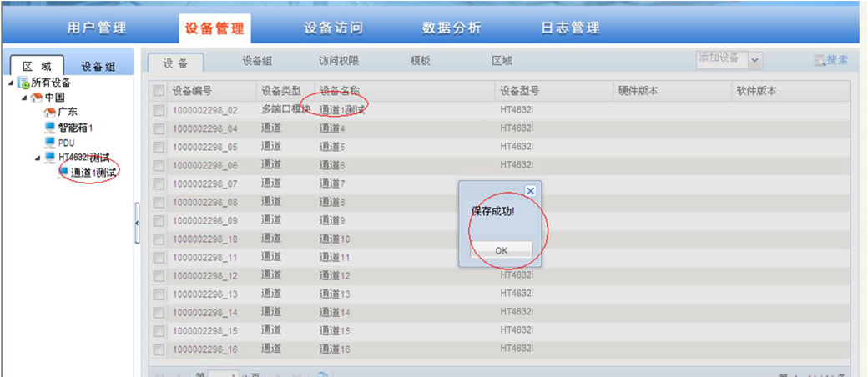
Task: Click the 所有设备 root device icon
Action: point(24,83)
